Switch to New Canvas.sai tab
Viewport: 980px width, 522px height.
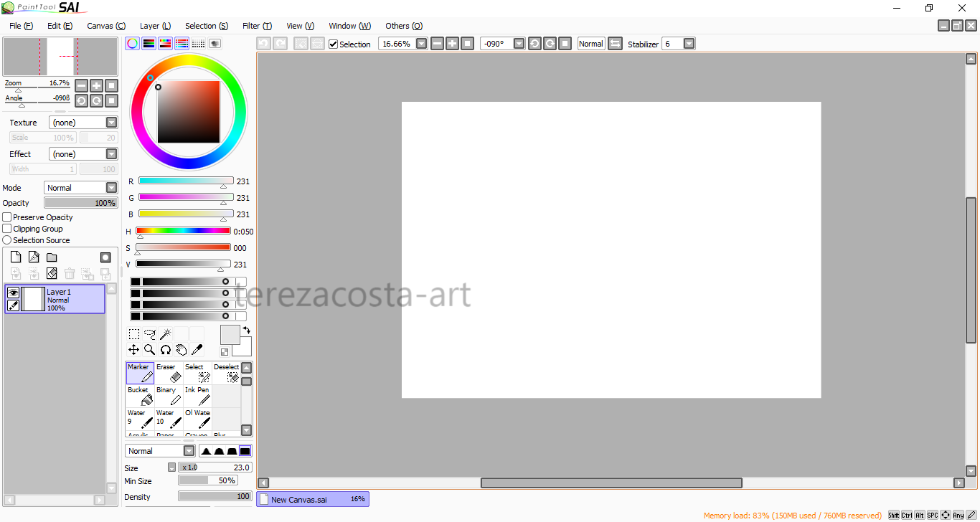click(x=313, y=499)
